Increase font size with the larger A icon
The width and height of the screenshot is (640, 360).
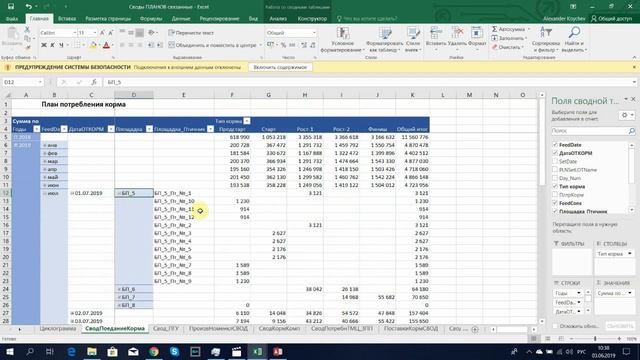tap(102, 33)
